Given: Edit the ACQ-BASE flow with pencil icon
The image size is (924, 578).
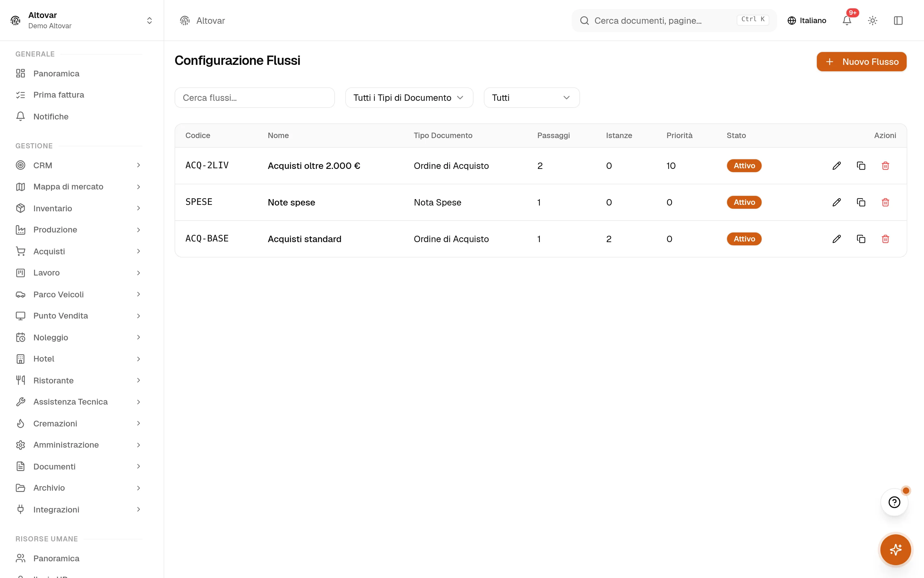Looking at the screenshot, I should [x=836, y=239].
